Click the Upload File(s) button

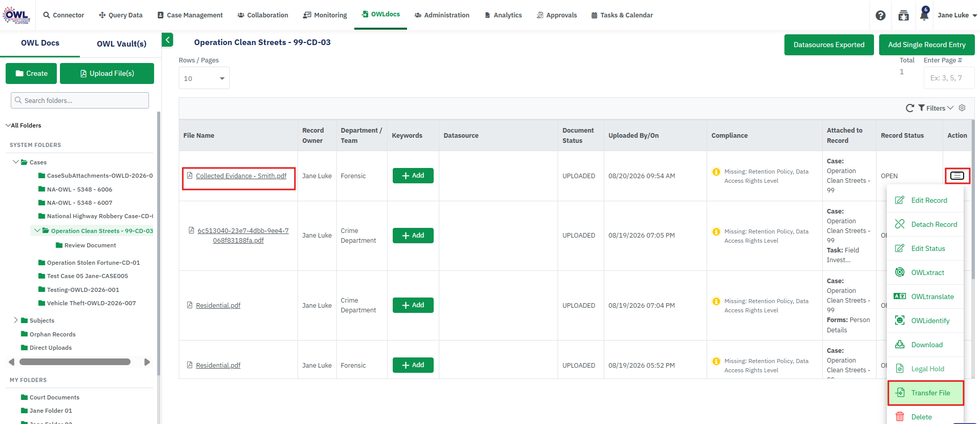107,73
